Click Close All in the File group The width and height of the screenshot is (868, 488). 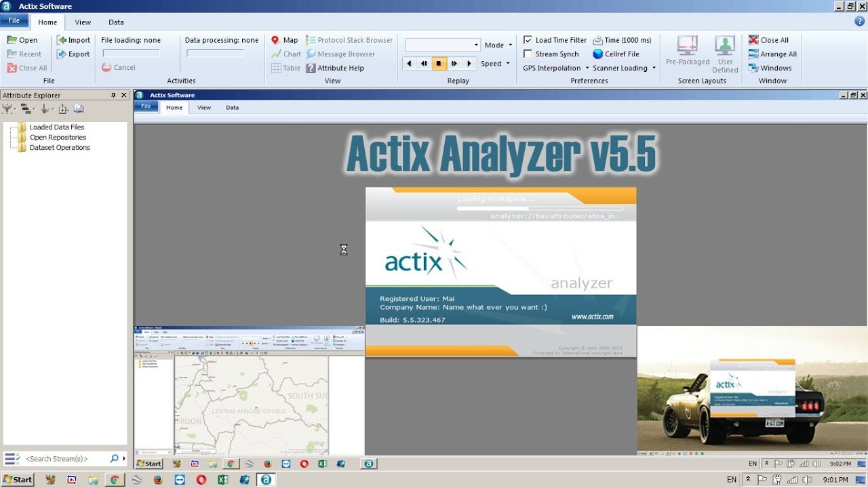coord(27,68)
